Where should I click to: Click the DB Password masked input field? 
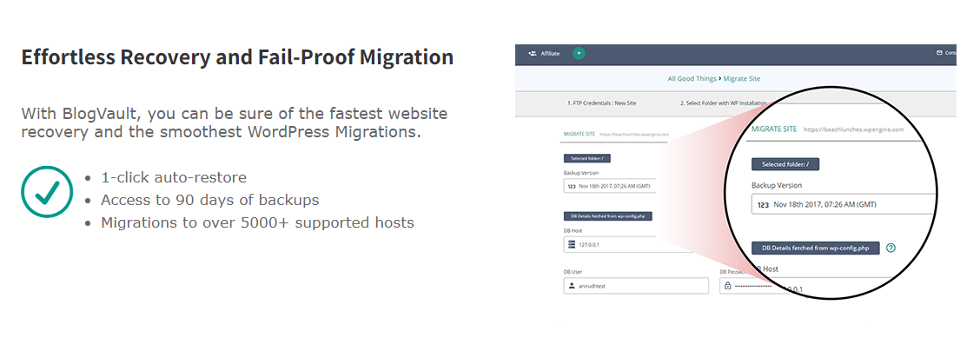pyautogui.click(x=747, y=286)
